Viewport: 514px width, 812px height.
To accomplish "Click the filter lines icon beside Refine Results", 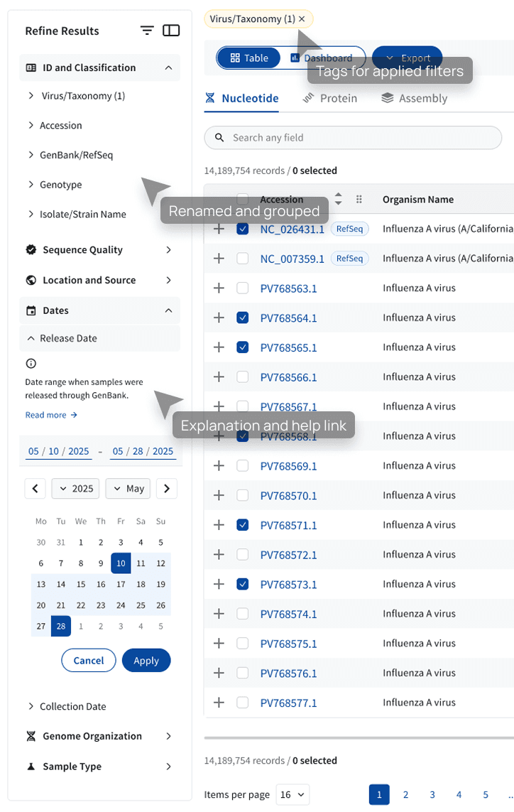I will coord(147,31).
